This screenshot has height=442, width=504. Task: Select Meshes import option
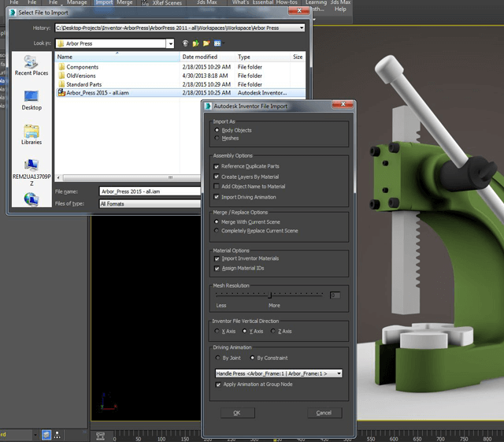[x=217, y=138]
